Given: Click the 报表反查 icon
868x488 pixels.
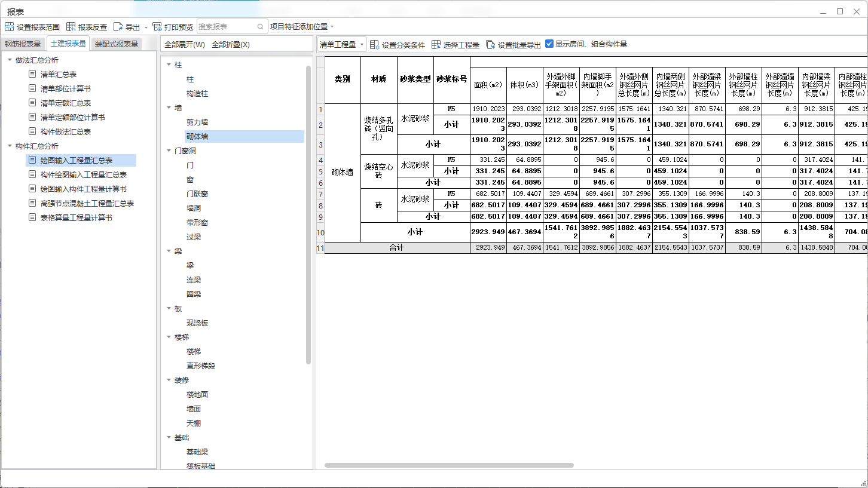Looking at the screenshot, I should point(71,27).
